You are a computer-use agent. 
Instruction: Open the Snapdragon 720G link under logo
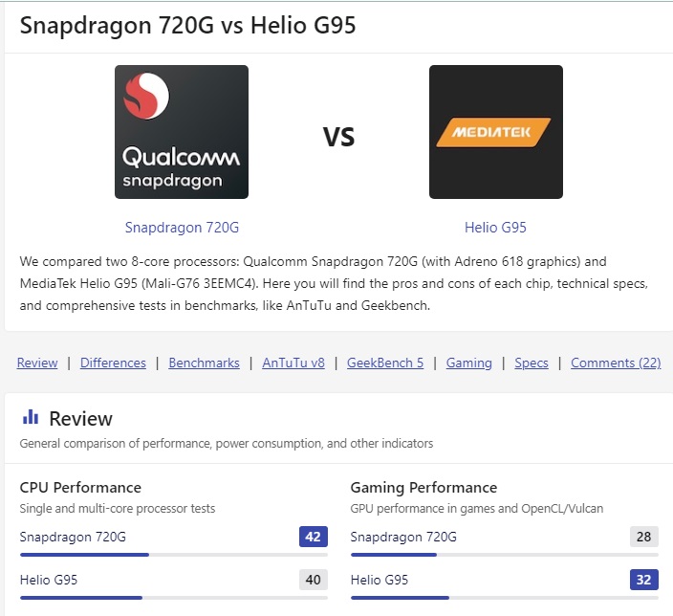click(182, 228)
